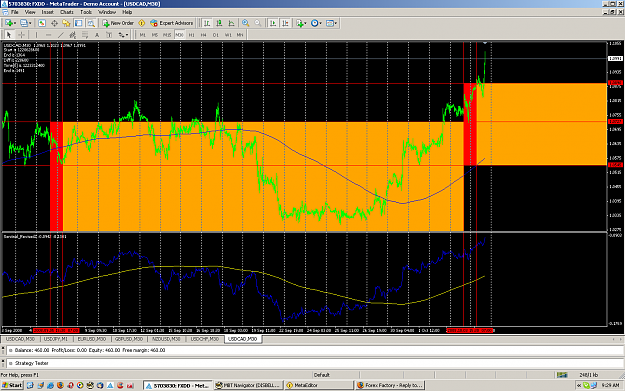
Task: Switch to the GBPUSD,M30 chart tab
Action: point(129,339)
